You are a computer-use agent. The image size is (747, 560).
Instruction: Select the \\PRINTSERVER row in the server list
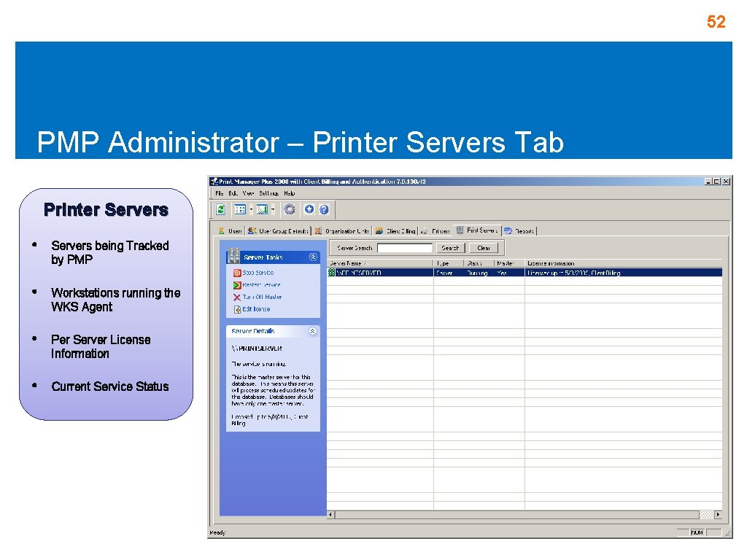pyautogui.click(x=525, y=273)
